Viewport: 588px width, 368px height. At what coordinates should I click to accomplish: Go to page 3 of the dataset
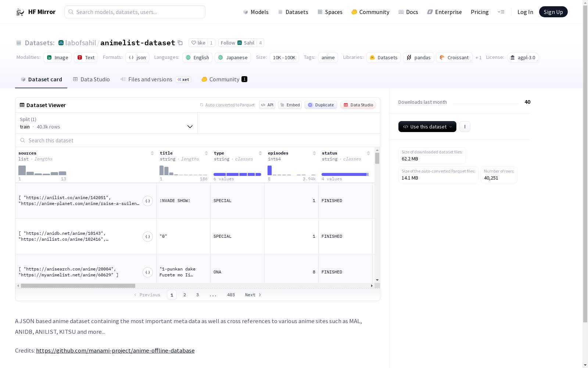coord(197,295)
